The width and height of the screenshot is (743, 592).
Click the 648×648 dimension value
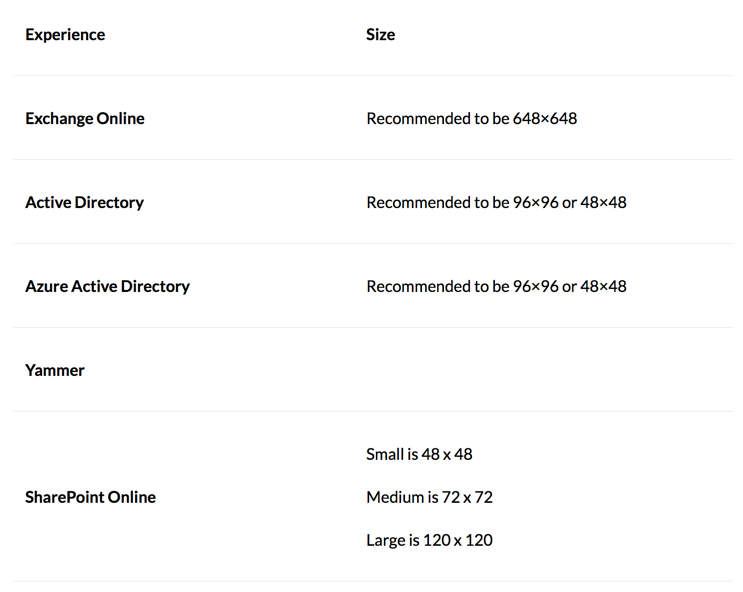point(545,118)
